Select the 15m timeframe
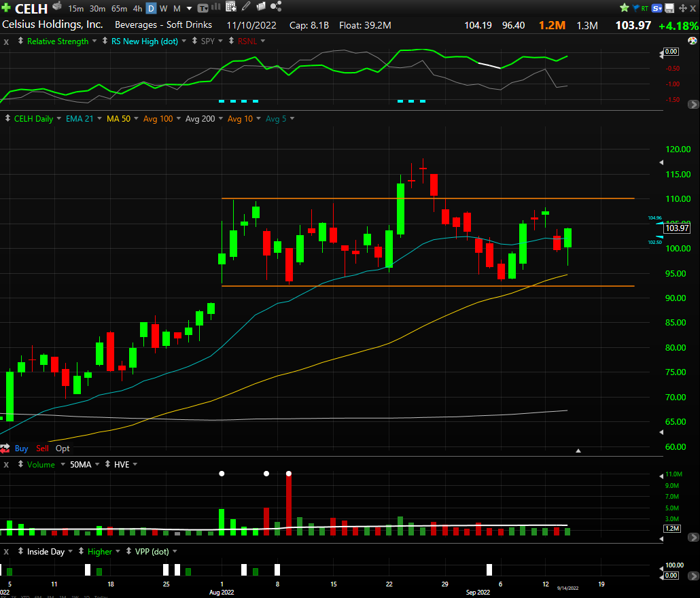 pyautogui.click(x=76, y=8)
